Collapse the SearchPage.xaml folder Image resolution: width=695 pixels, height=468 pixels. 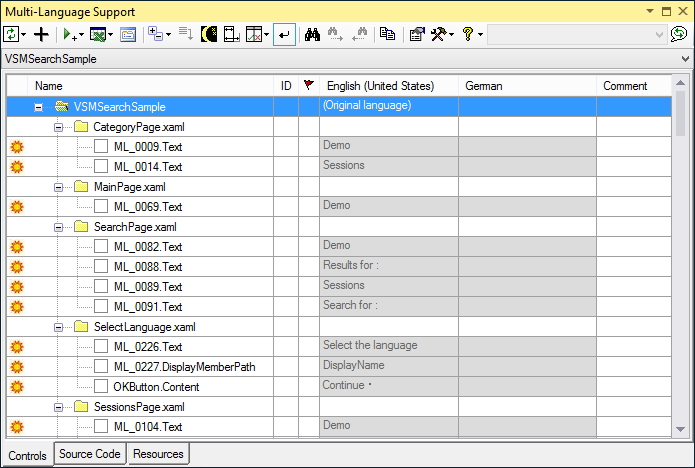point(59,227)
